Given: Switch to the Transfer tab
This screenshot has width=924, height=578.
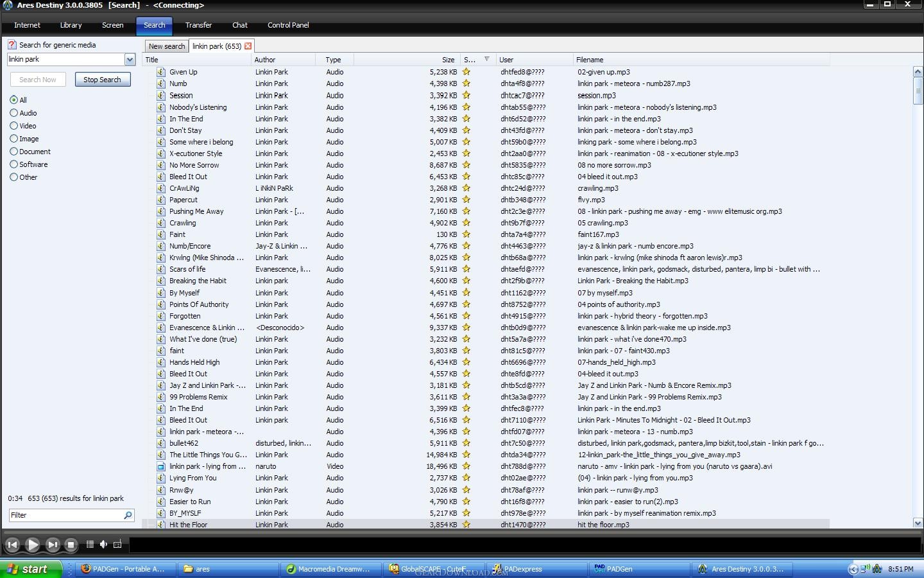Looking at the screenshot, I should click(x=198, y=26).
